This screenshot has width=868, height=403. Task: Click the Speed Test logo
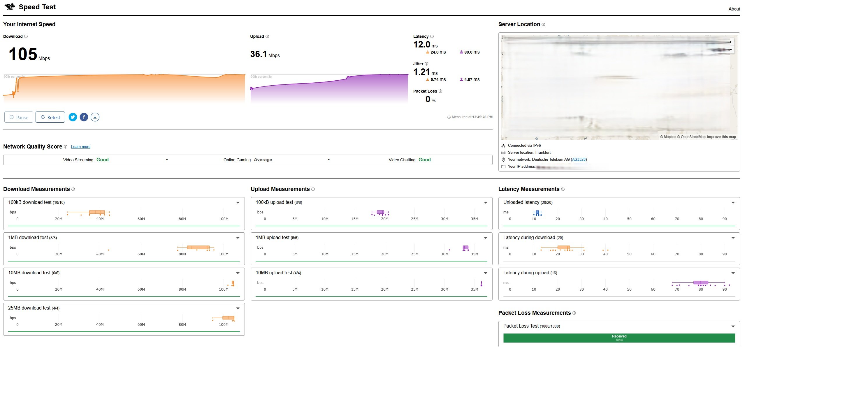[x=10, y=6]
